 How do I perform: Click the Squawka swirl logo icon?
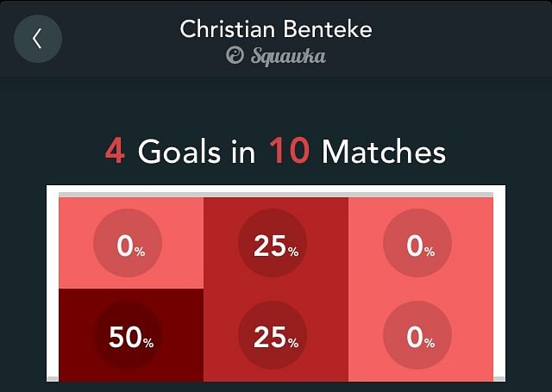235,55
